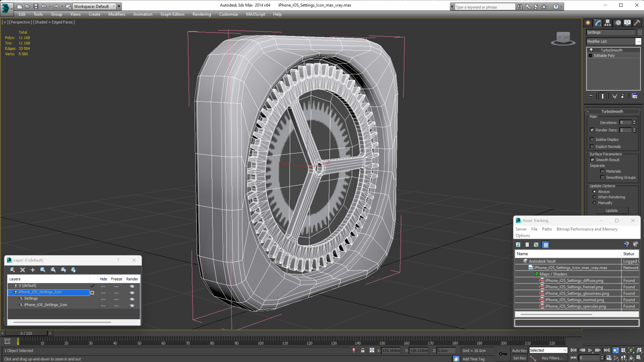Select the When Rendering update option
The image size is (644, 362).
pos(594,197)
